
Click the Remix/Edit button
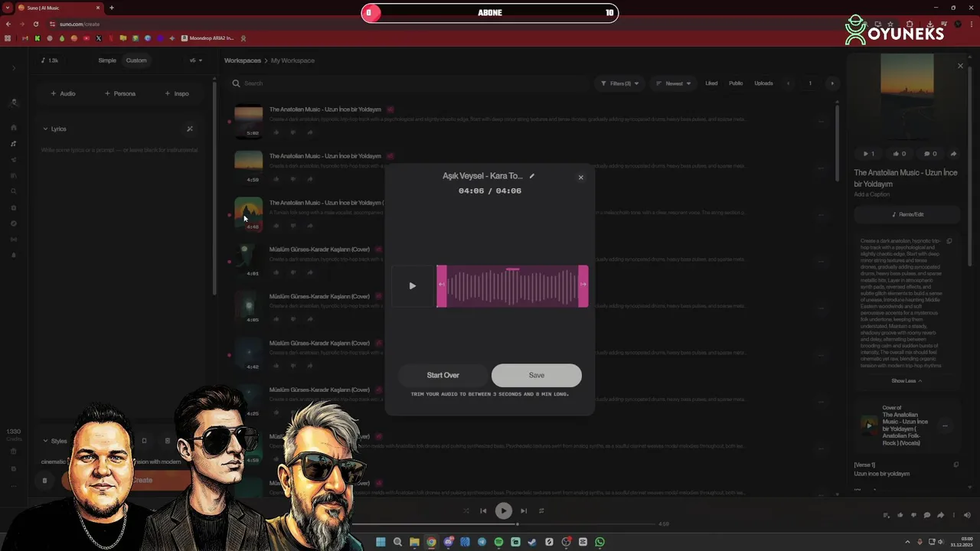click(x=908, y=215)
